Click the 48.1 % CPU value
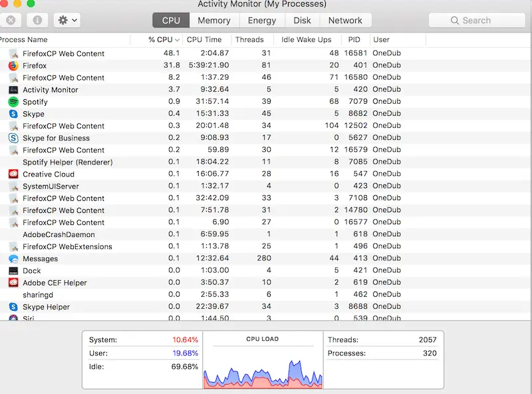 coord(172,53)
